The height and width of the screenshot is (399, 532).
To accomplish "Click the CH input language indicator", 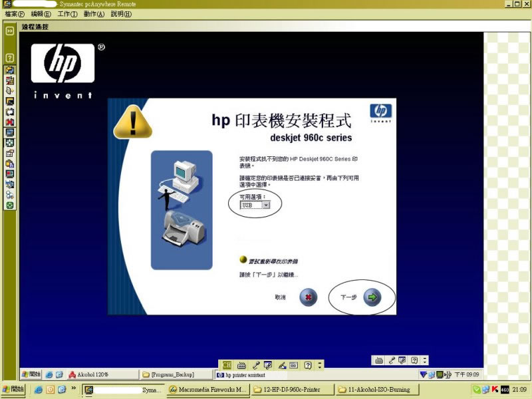I will (227, 365).
